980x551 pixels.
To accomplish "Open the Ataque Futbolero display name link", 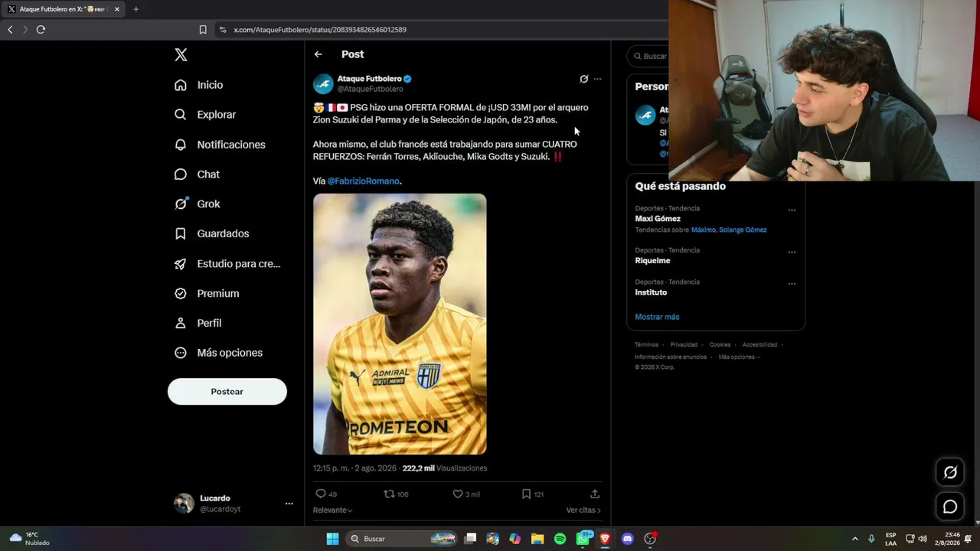I will pyautogui.click(x=370, y=79).
